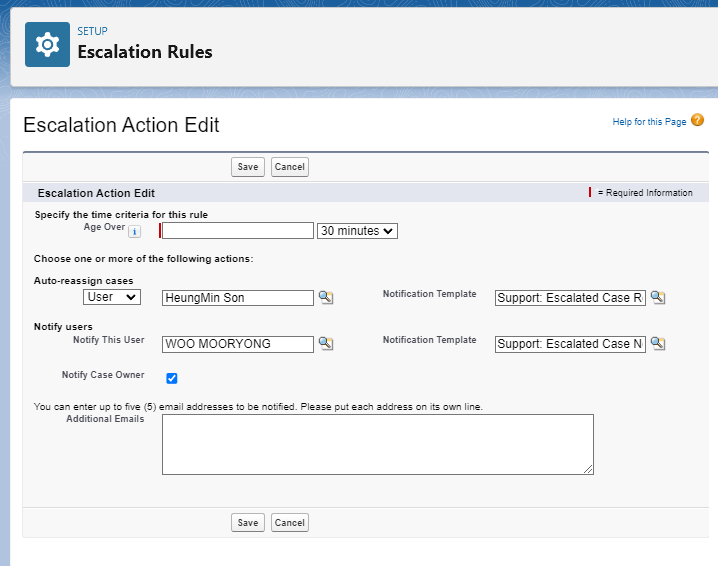Click the HeungMin Son user field
The image size is (718, 566).
coord(238,298)
